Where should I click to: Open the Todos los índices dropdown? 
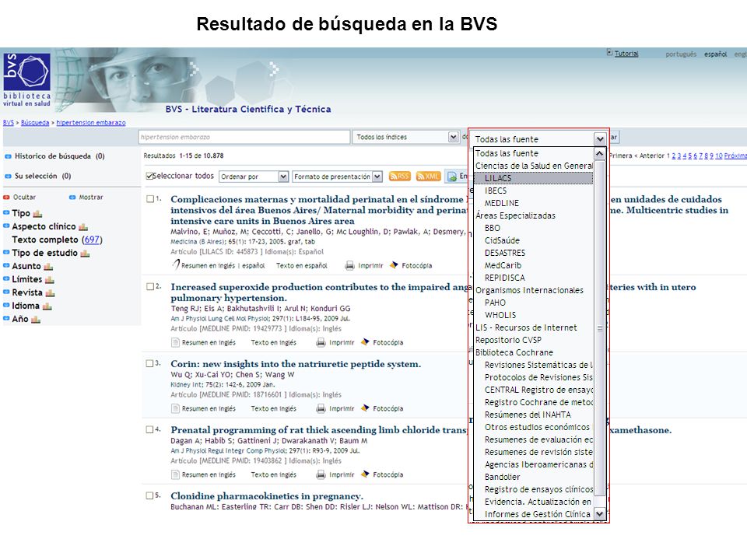[x=405, y=137]
